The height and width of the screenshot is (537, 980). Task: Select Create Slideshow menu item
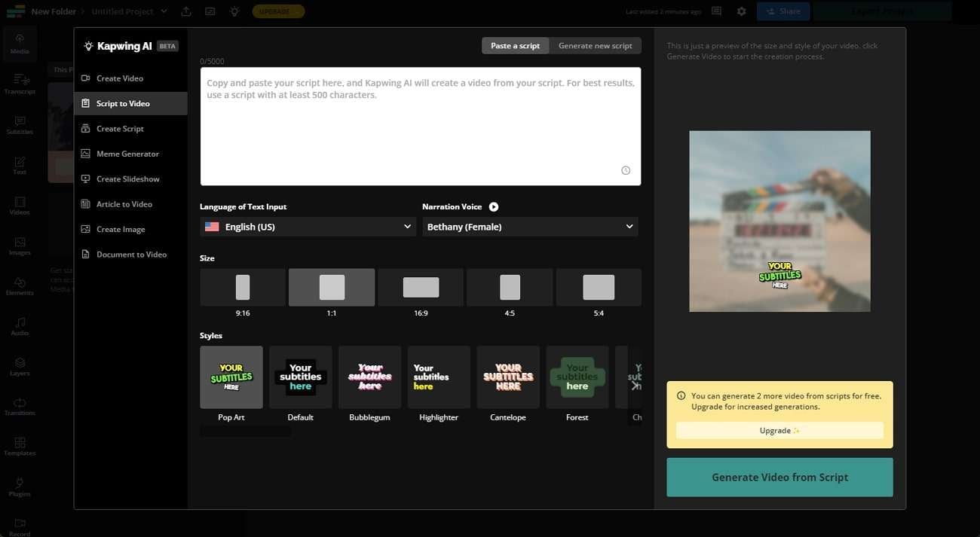[130, 179]
